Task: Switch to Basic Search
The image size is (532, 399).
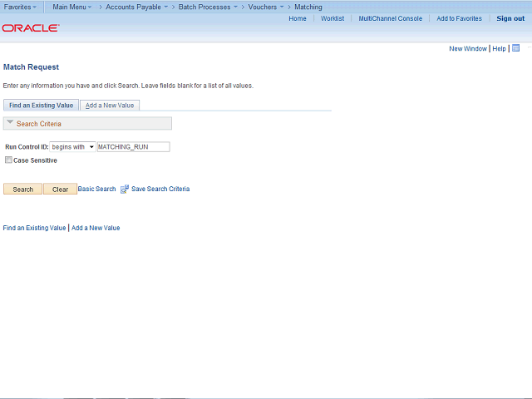Action: click(x=96, y=189)
